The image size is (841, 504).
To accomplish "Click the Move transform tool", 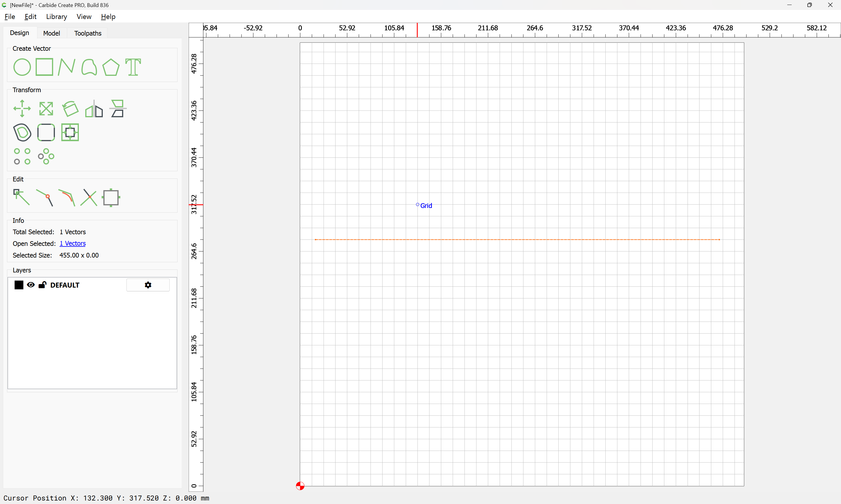I will [x=22, y=109].
